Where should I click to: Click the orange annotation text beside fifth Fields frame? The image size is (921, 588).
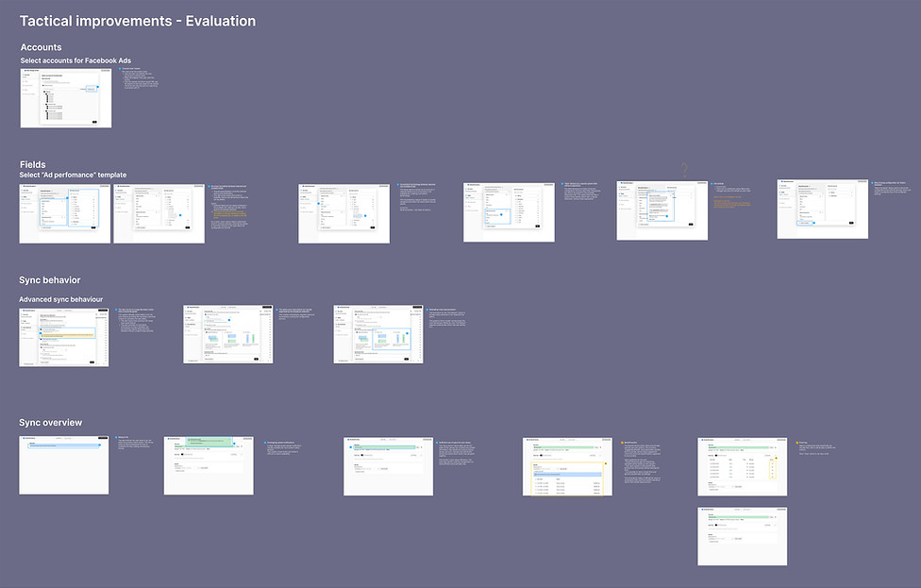click(732, 203)
